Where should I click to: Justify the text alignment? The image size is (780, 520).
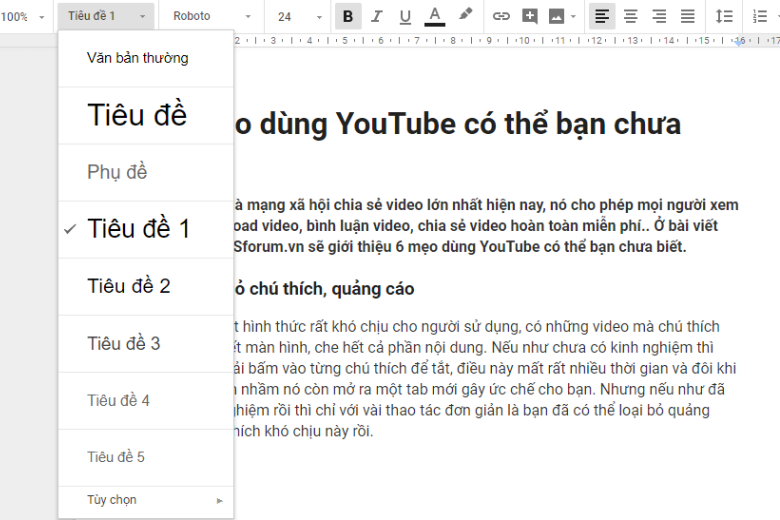[688, 16]
